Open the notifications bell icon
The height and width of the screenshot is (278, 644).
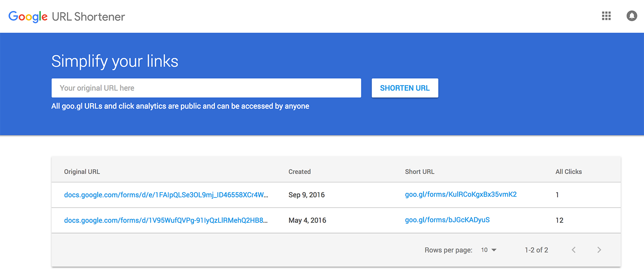pyautogui.click(x=631, y=16)
